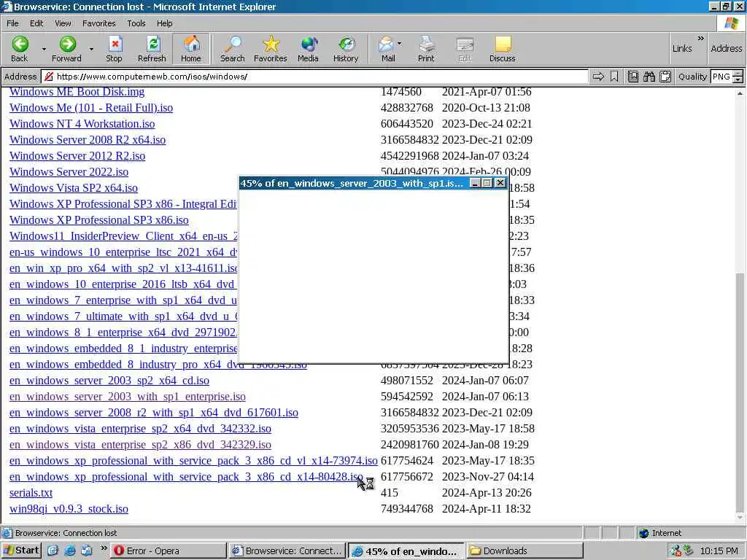
Task: Click the Opera icon in taskbar
Action: point(119,551)
